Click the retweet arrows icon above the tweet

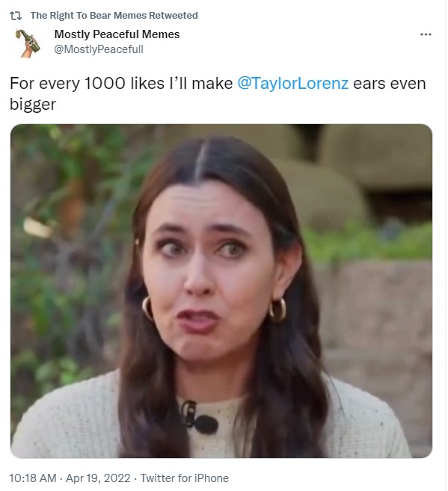point(16,16)
